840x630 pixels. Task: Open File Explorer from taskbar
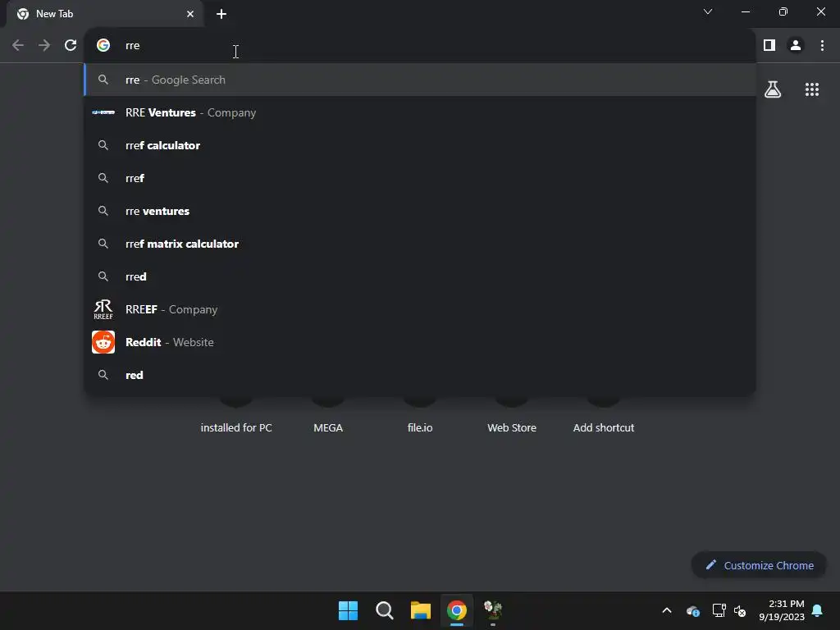coord(421,610)
